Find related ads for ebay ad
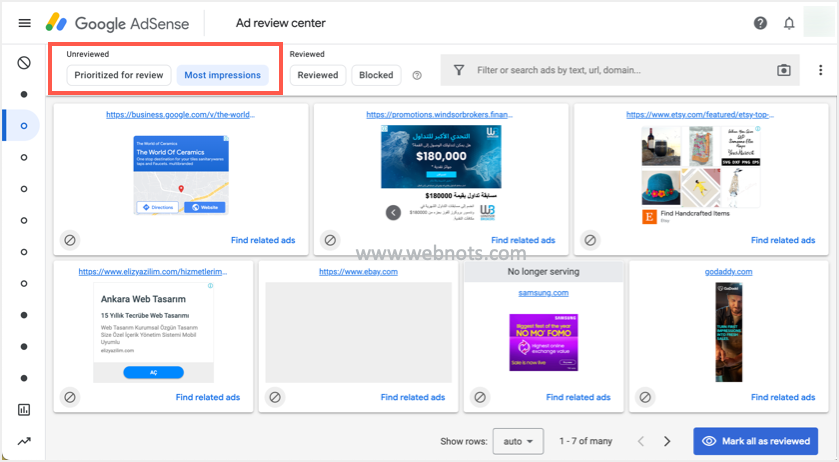This screenshot has width=839, height=462. tap(413, 397)
